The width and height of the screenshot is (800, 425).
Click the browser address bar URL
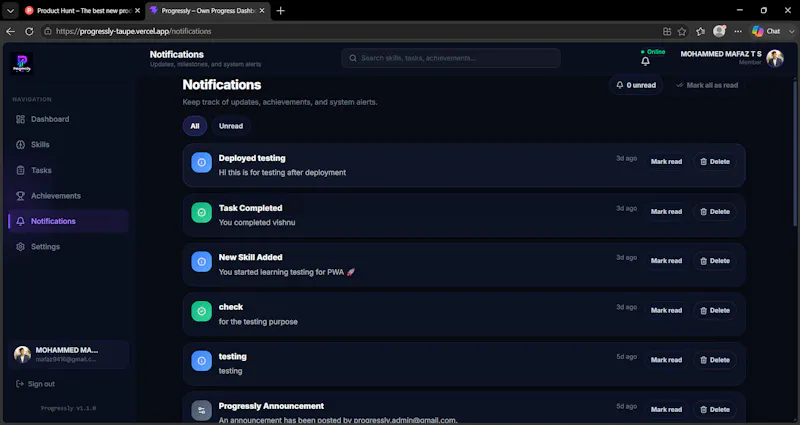(134, 31)
